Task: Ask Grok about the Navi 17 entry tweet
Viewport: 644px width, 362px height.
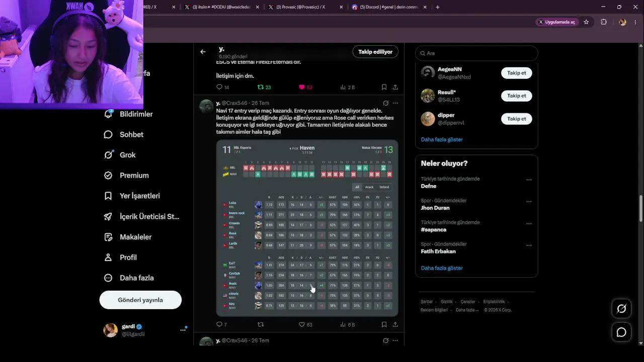Action: click(x=386, y=103)
